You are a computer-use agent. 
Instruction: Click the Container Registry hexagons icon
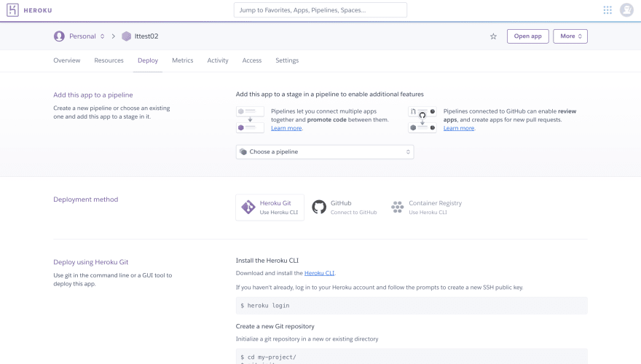398,207
